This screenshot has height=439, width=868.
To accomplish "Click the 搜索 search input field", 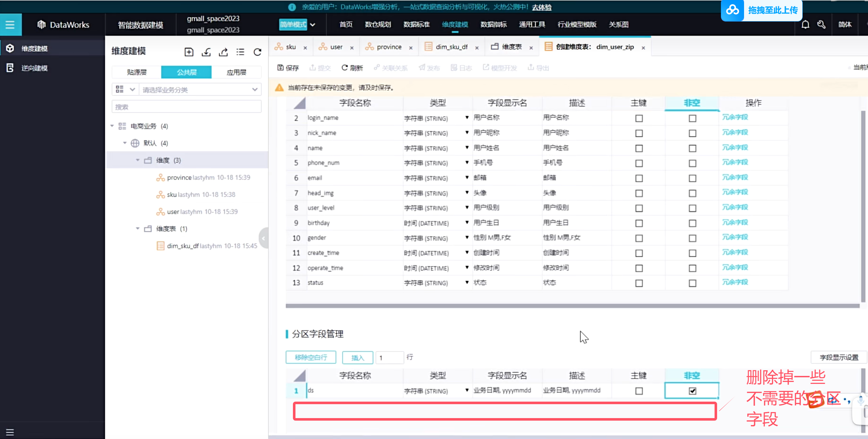I will coord(186,107).
